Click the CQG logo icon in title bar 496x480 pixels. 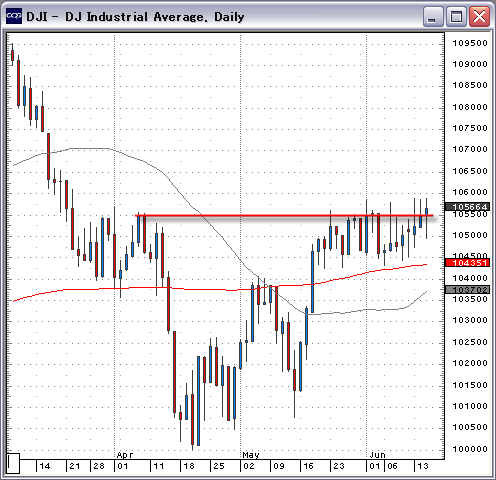tap(14, 16)
